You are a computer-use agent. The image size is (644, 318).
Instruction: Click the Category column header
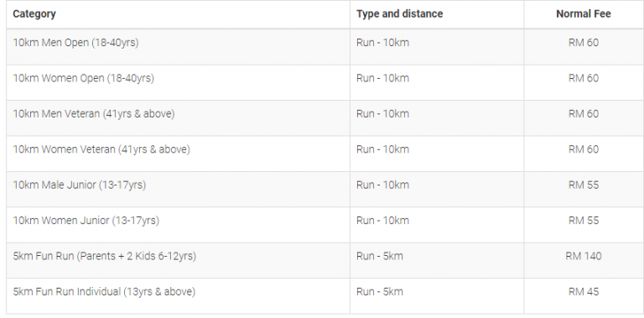34,14
